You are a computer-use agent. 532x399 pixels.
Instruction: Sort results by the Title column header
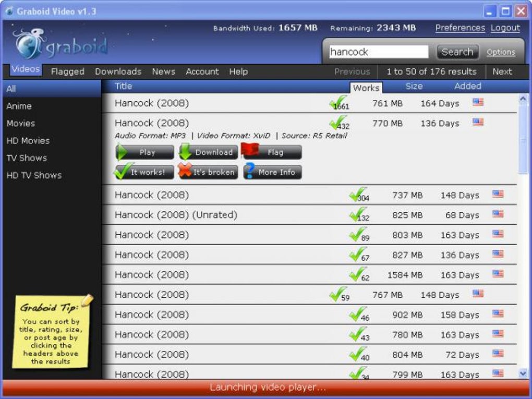pyautogui.click(x=123, y=86)
